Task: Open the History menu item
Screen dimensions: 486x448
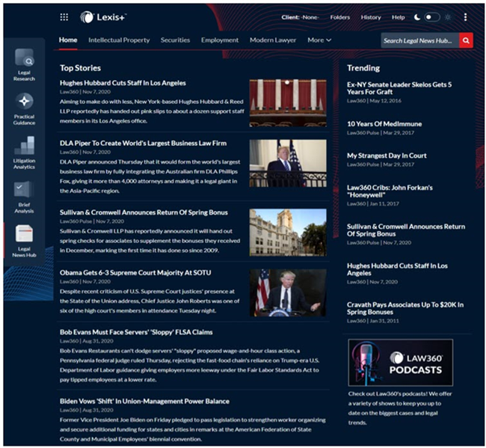Action: (x=371, y=17)
